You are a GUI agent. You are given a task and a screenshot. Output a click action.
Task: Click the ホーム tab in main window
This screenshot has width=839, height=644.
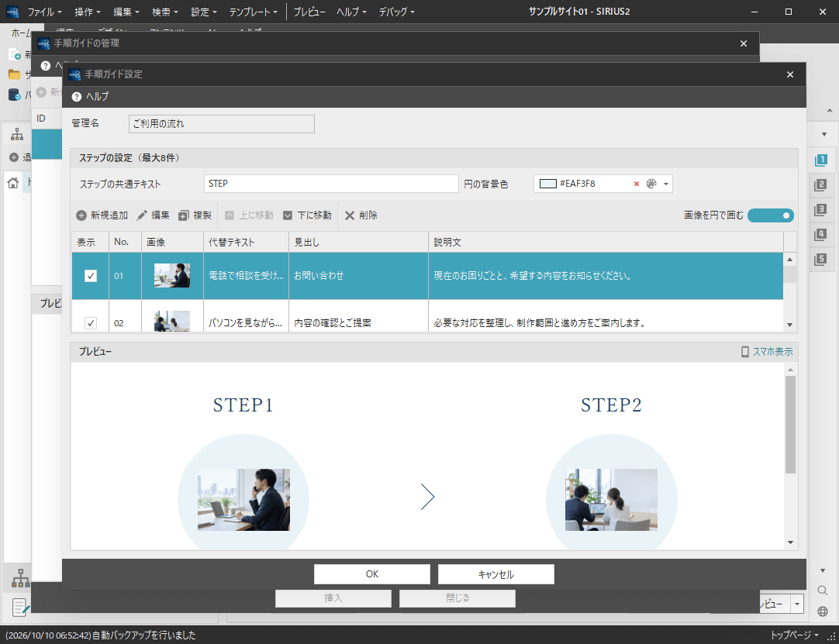point(22,33)
